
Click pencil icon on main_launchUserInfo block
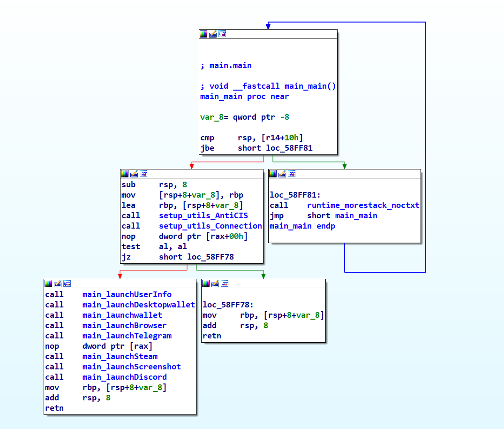[58, 283]
